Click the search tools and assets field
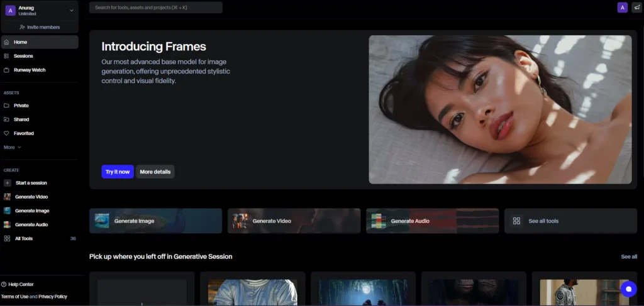This screenshot has width=644, height=306. pyautogui.click(x=155, y=8)
